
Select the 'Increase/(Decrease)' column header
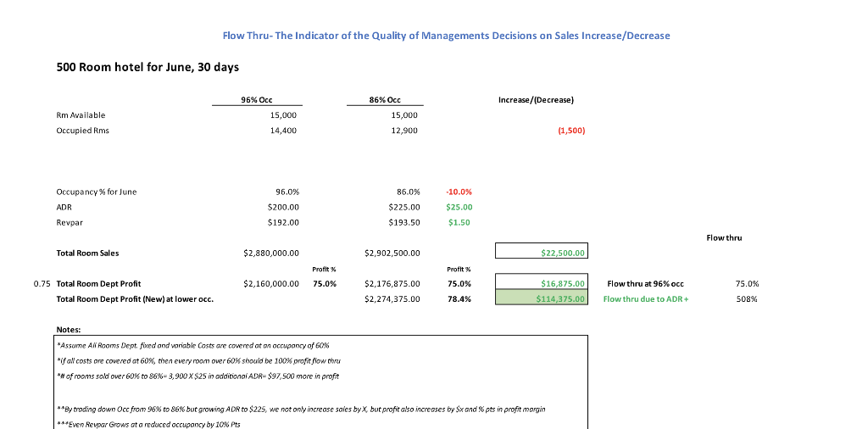tap(536, 100)
